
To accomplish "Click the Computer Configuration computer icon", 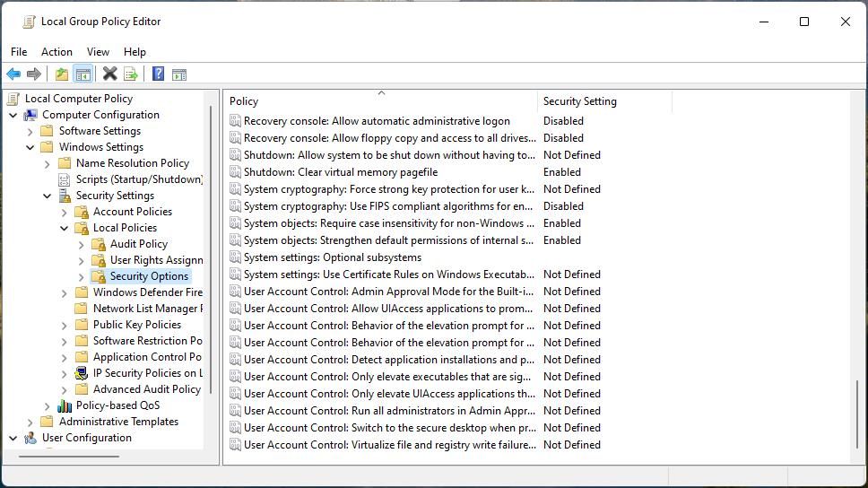I will point(30,115).
